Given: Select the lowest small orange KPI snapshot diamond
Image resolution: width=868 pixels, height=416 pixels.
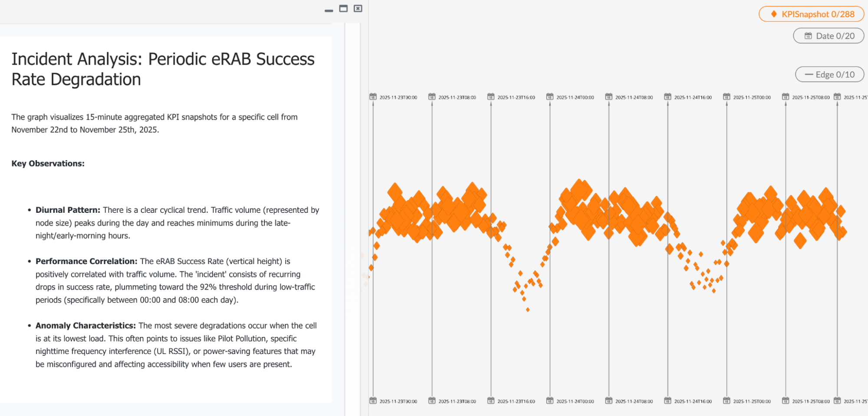Looking at the screenshot, I should point(528,310).
